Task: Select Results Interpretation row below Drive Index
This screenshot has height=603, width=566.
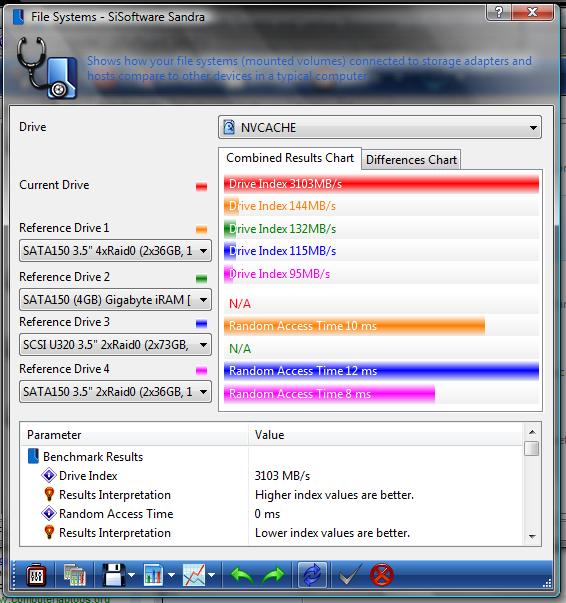Action: click(272, 495)
